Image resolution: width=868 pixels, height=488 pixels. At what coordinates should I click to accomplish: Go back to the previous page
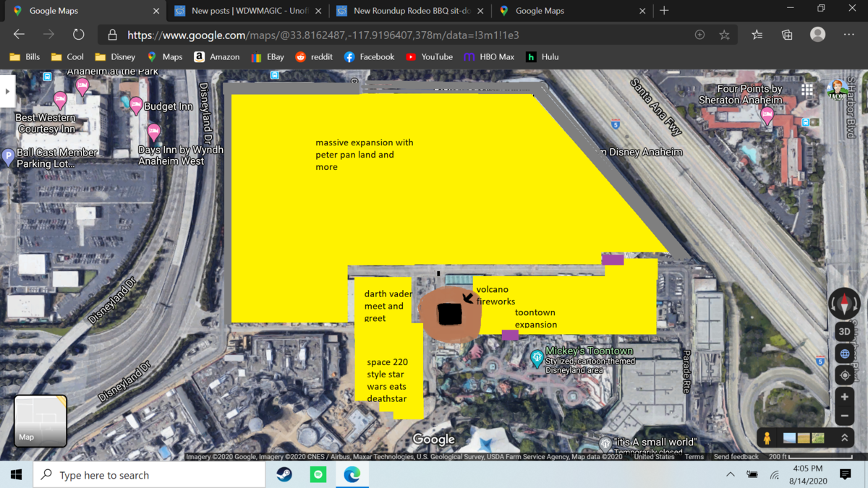pos(19,35)
